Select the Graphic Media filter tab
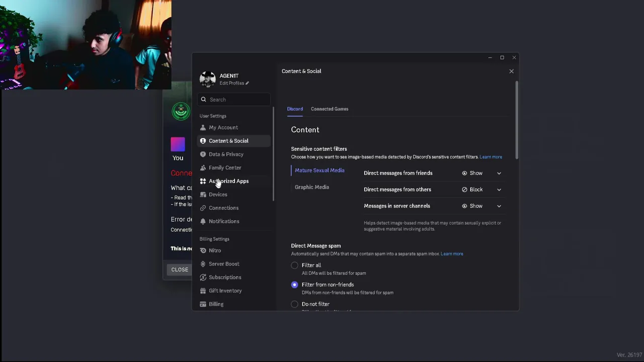This screenshot has width=644, height=362. pyautogui.click(x=312, y=187)
